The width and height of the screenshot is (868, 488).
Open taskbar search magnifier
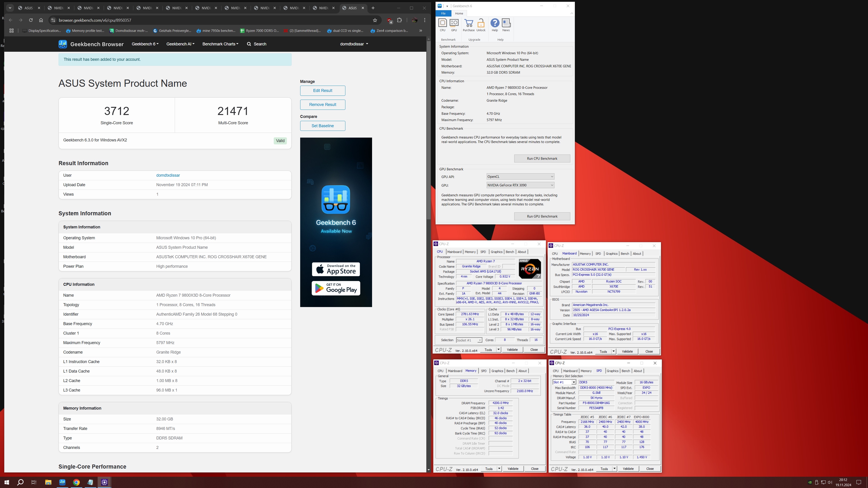[x=20, y=482]
